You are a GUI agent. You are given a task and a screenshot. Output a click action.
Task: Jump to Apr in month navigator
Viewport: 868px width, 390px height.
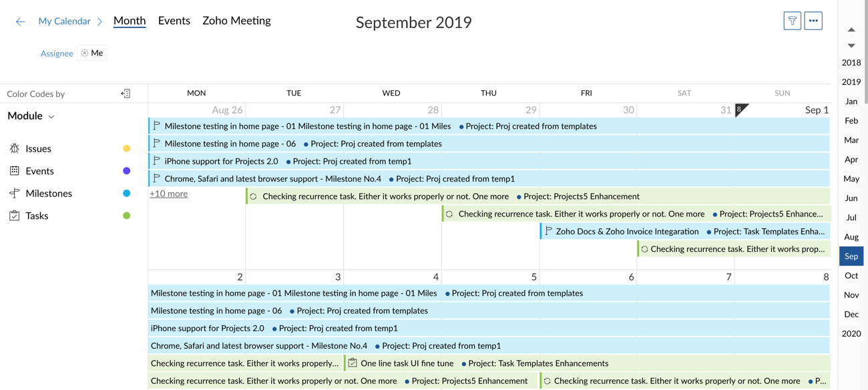[851, 160]
